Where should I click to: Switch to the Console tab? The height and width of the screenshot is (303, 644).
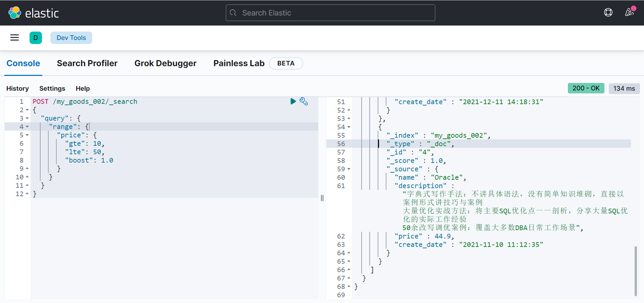coord(23,63)
